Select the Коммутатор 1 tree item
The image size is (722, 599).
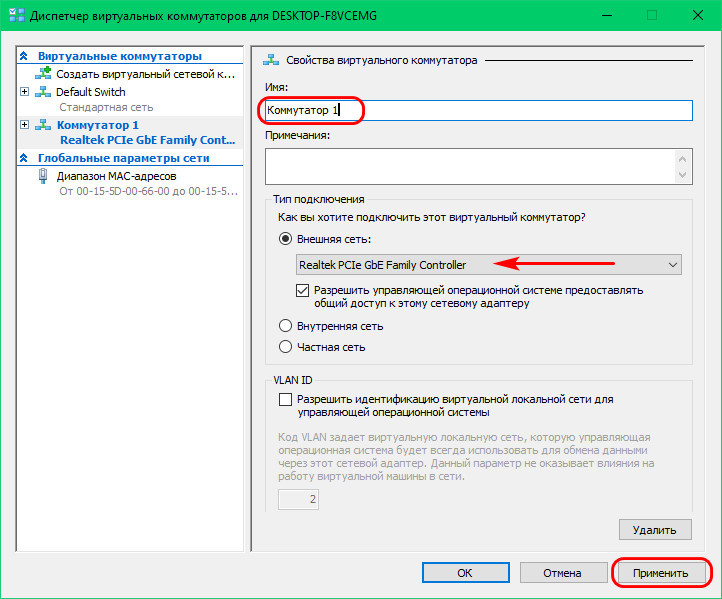[98, 125]
